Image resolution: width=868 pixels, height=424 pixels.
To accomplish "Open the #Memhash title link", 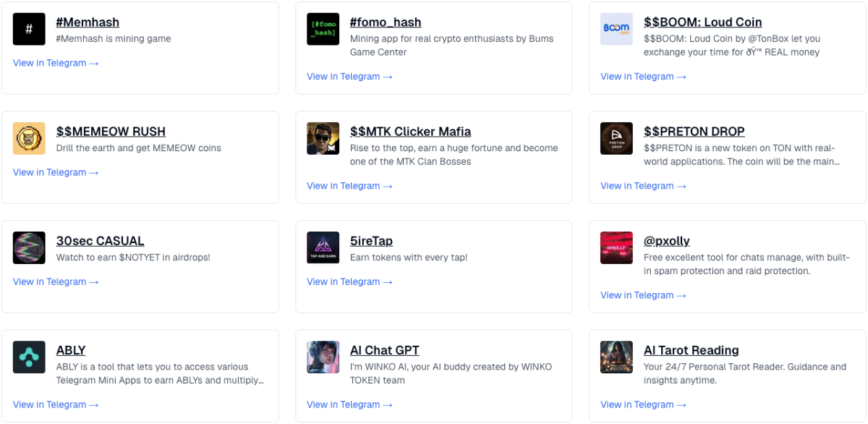I will point(88,22).
